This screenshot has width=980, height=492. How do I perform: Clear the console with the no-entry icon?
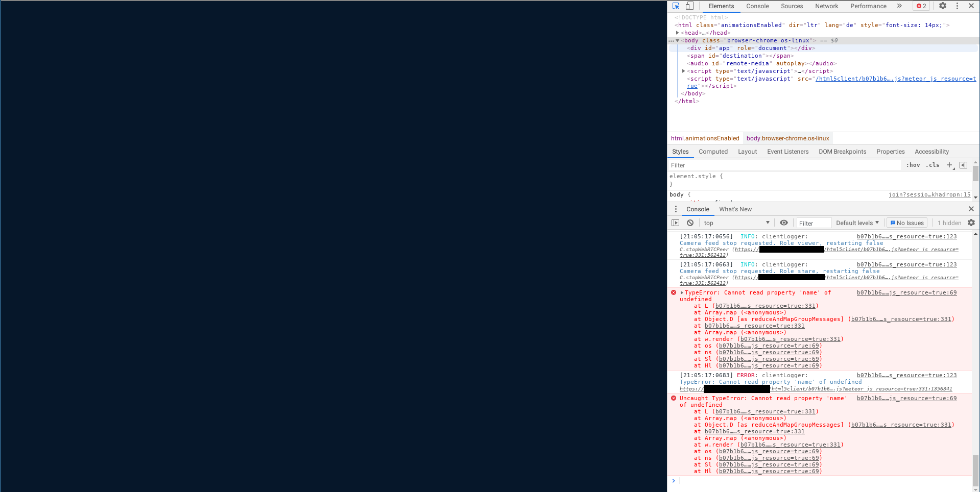coord(690,223)
